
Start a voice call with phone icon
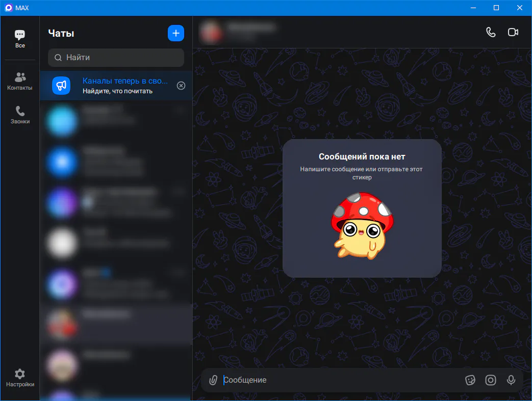tap(491, 32)
